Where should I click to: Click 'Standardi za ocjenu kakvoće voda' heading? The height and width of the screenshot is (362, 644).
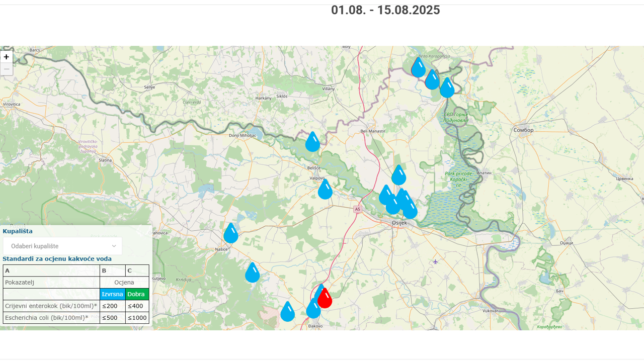57,259
